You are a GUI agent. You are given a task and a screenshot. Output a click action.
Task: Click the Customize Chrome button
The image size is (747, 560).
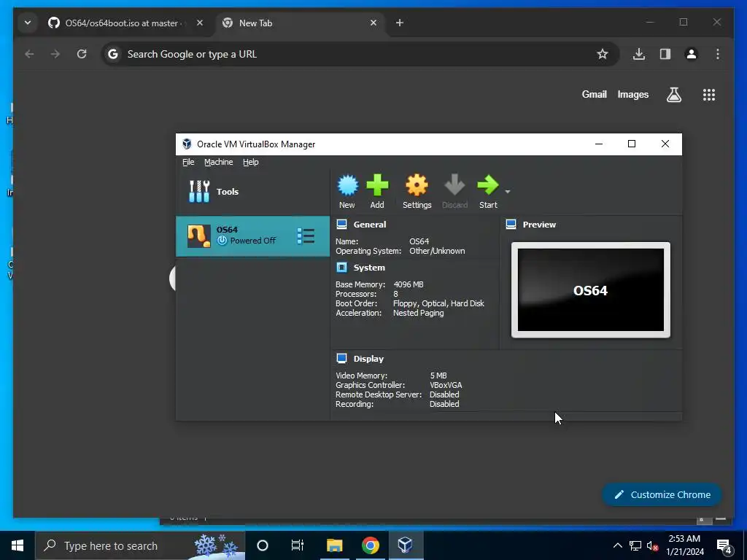pyautogui.click(x=662, y=495)
